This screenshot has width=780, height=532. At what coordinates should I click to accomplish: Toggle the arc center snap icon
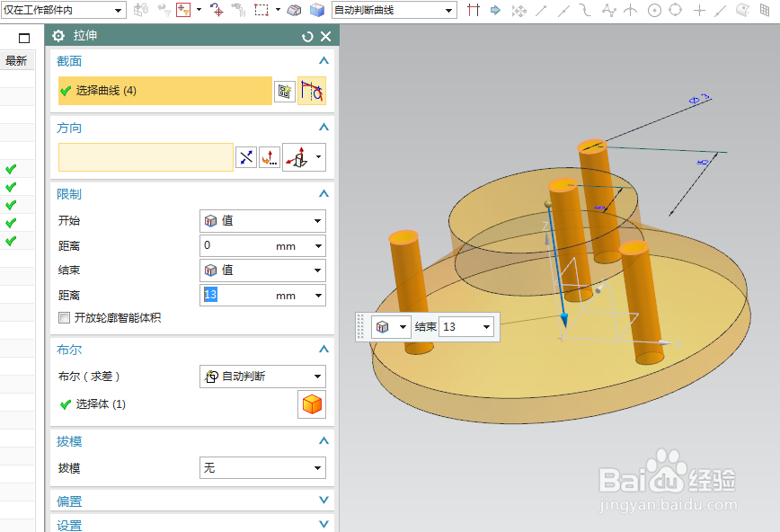tap(654, 10)
